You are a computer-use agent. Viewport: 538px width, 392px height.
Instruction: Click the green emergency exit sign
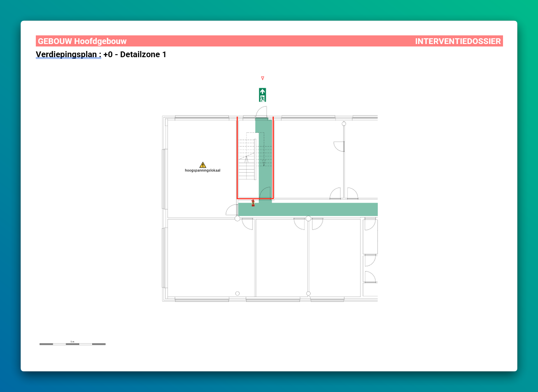tap(262, 95)
